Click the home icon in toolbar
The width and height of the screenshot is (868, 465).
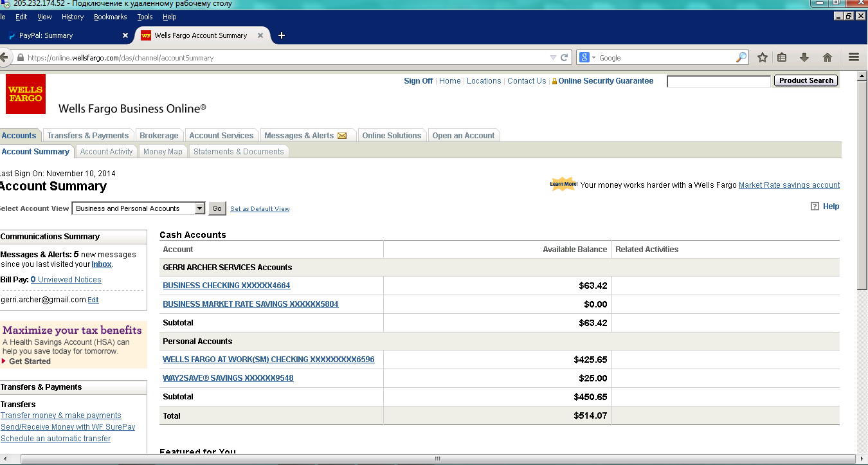pyautogui.click(x=827, y=57)
